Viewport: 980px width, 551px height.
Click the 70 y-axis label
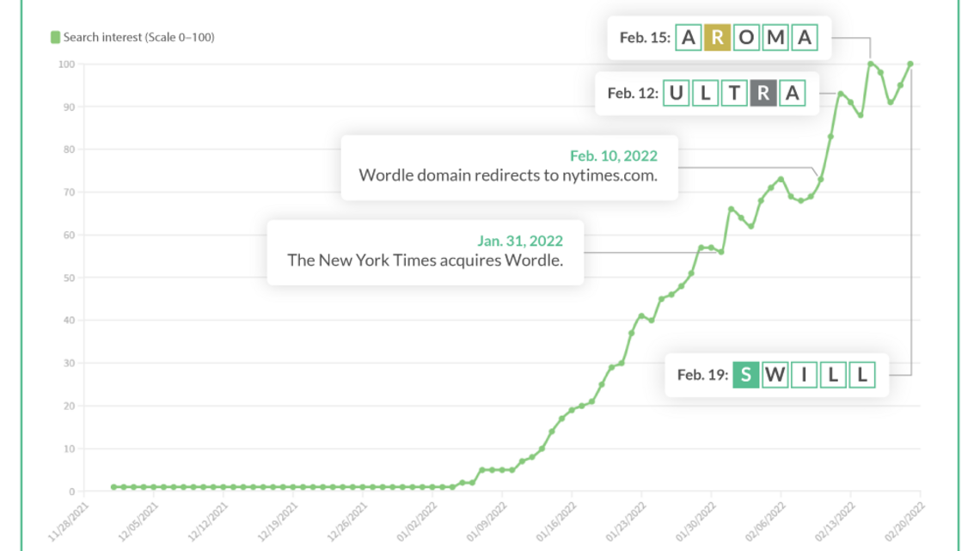pos(69,193)
